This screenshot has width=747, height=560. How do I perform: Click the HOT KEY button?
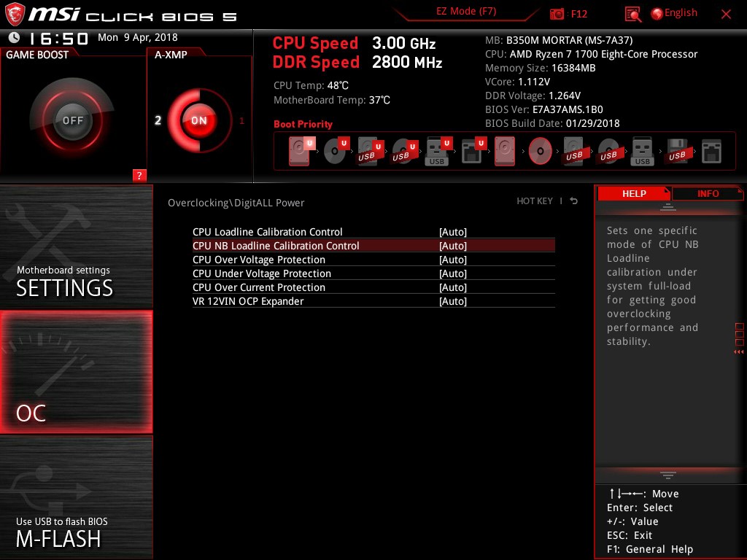pos(535,201)
